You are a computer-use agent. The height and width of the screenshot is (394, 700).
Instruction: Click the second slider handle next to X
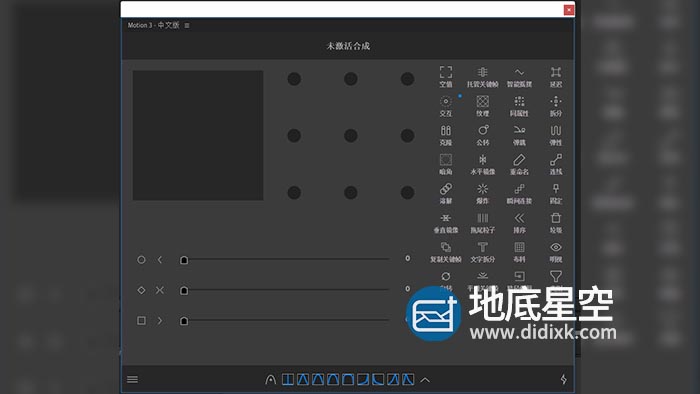pos(183,290)
